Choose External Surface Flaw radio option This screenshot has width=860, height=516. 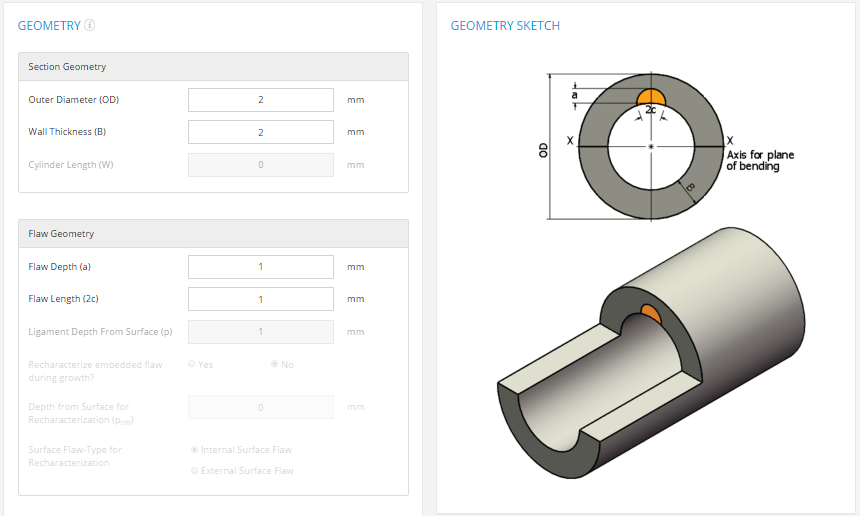194,470
